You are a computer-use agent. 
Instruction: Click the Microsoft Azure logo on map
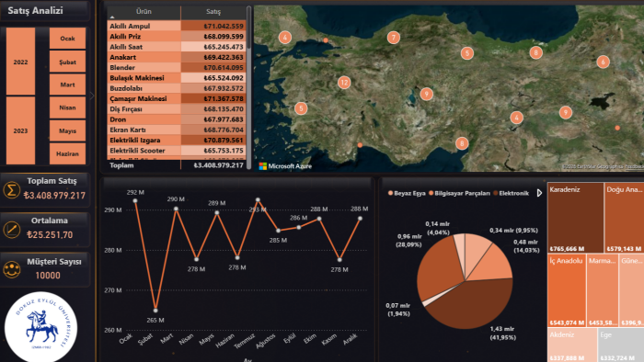point(285,166)
